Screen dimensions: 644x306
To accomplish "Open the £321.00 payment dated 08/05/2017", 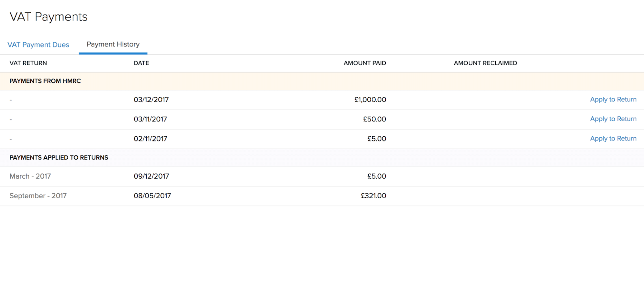I will 373,196.
